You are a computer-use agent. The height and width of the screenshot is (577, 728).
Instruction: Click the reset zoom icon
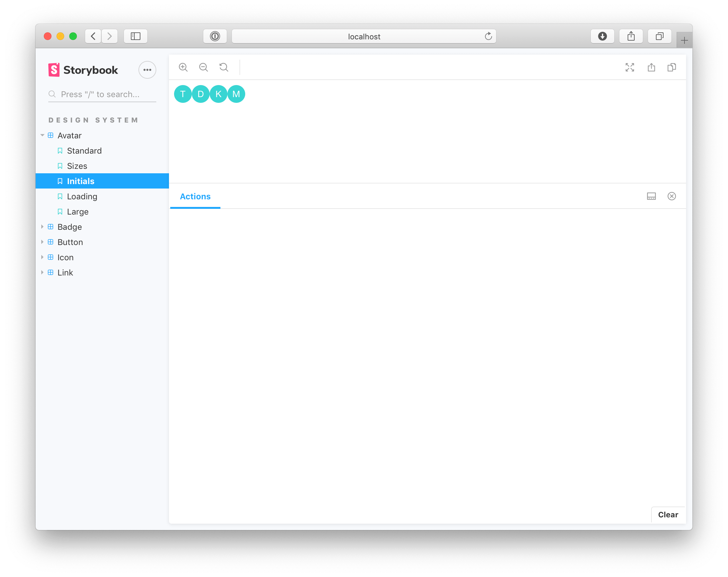223,67
